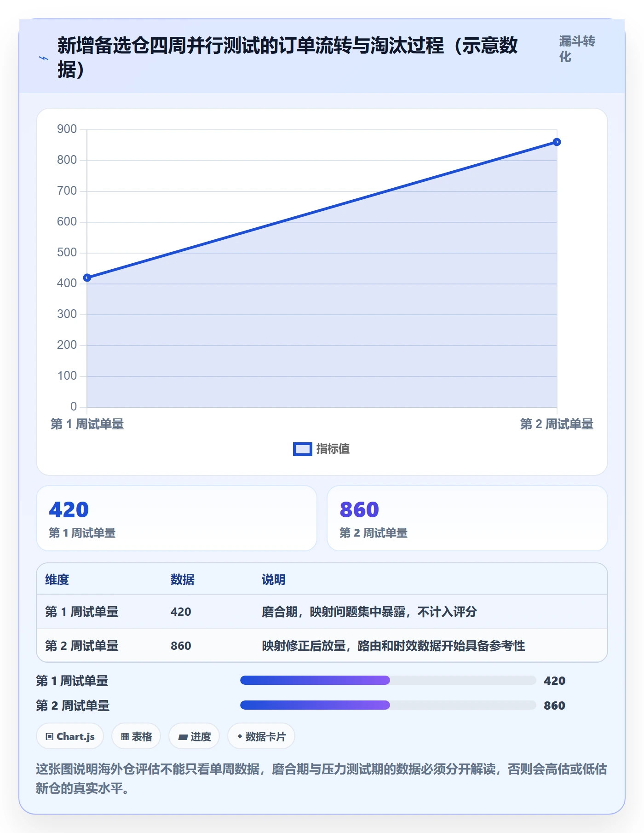Click y-axis tick label 500
Viewport: 644px width, 833px height.
[x=67, y=253]
